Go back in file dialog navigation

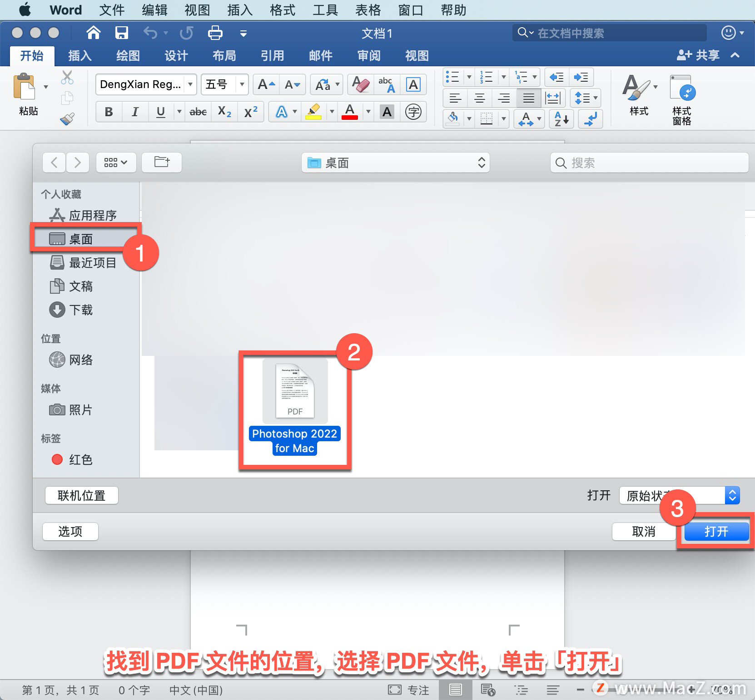(x=54, y=163)
